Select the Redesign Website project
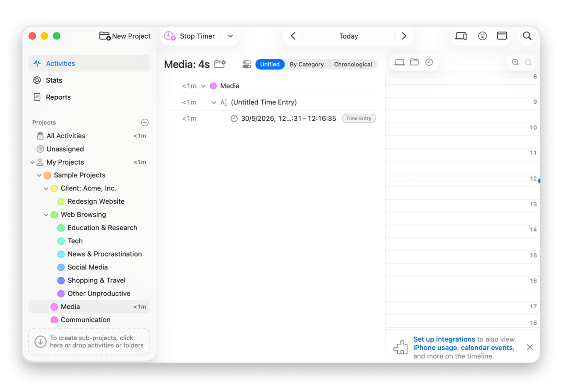 point(96,201)
